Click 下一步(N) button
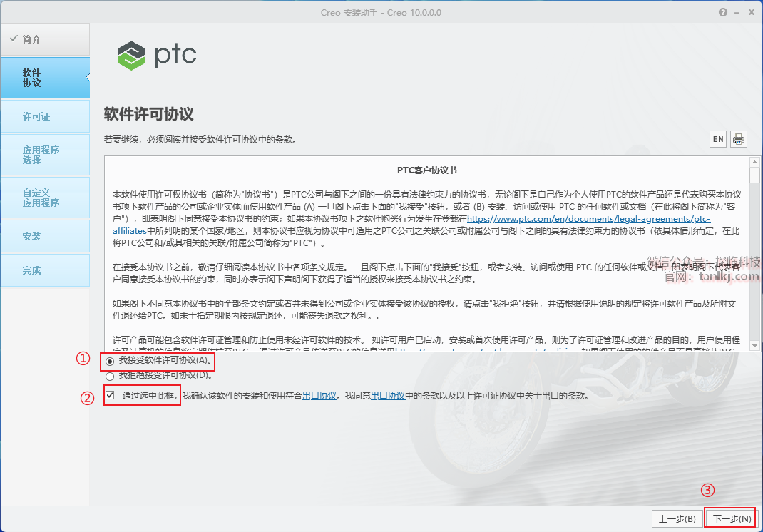 click(732, 519)
